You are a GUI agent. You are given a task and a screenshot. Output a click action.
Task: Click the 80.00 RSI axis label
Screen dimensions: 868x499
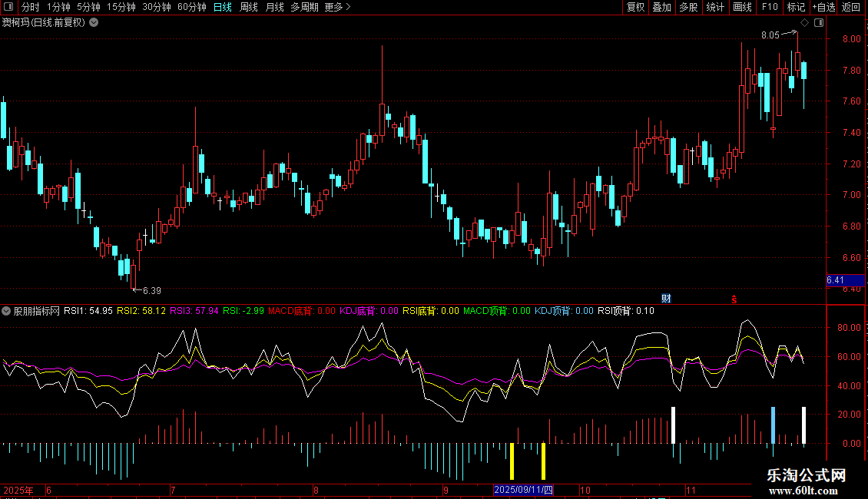(x=849, y=328)
